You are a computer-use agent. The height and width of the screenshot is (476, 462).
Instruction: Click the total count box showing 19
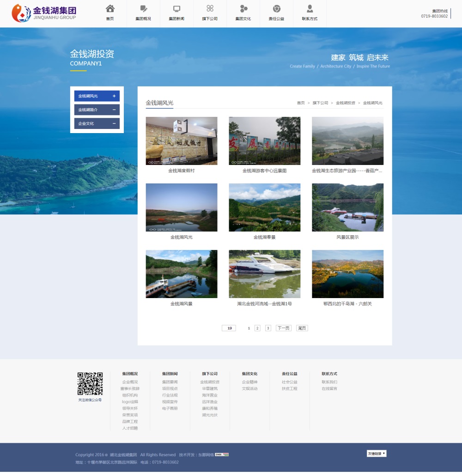(x=230, y=328)
